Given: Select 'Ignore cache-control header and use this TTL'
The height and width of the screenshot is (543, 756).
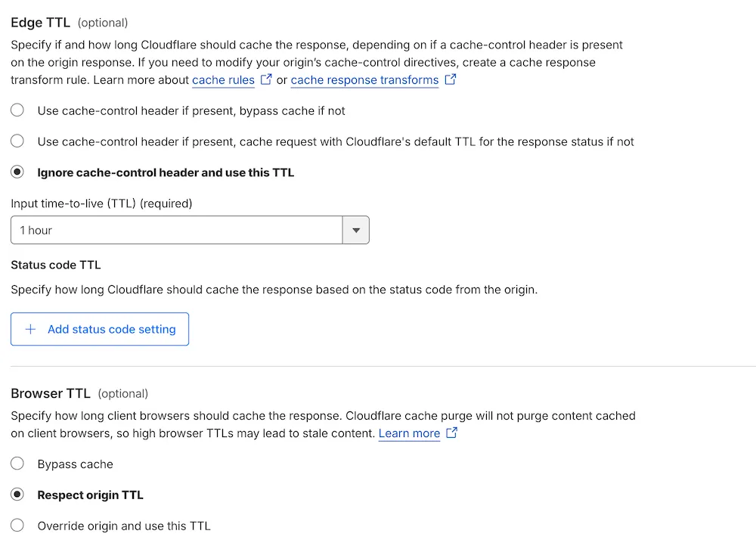Looking at the screenshot, I should [17, 172].
